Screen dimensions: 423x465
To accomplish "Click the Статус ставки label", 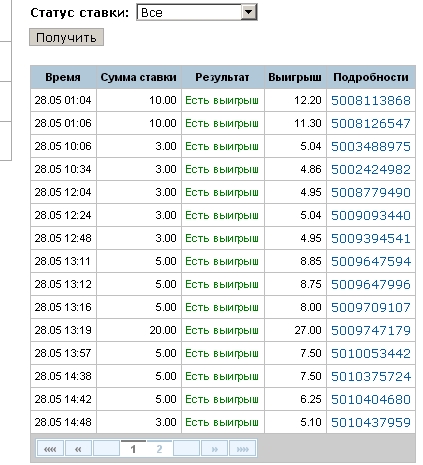I will (79, 13).
